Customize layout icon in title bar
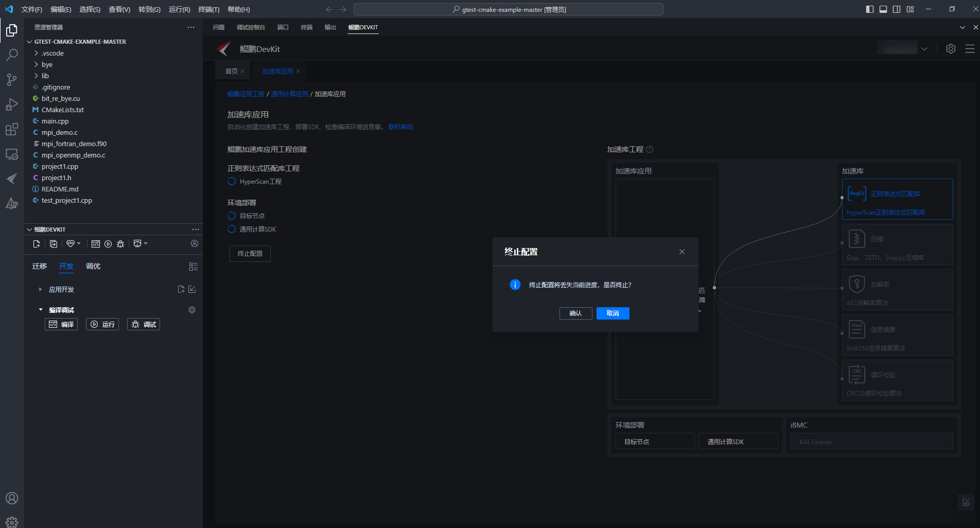 coord(910,9)
